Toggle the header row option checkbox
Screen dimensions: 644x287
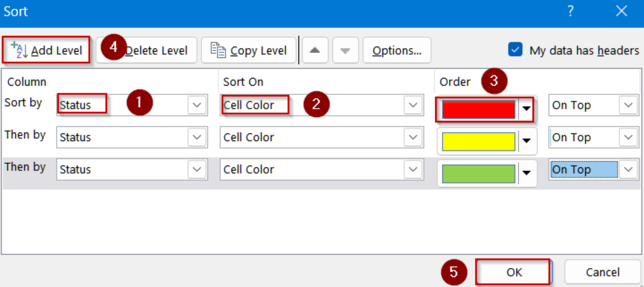515,50
